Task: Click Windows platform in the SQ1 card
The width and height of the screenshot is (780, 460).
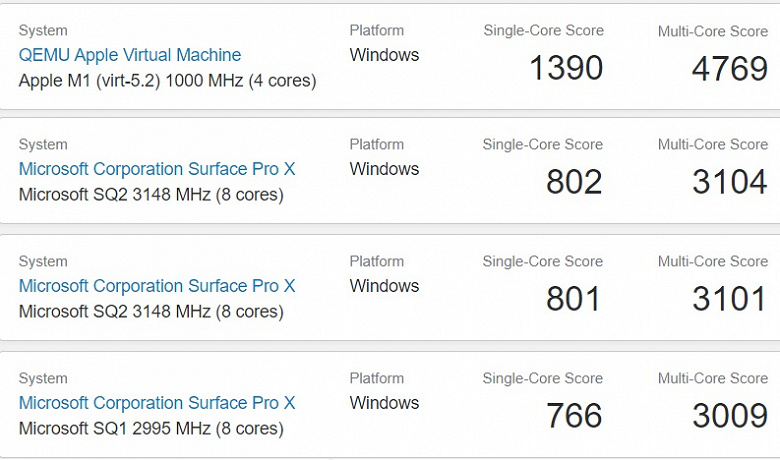Action: click(384, 403)
